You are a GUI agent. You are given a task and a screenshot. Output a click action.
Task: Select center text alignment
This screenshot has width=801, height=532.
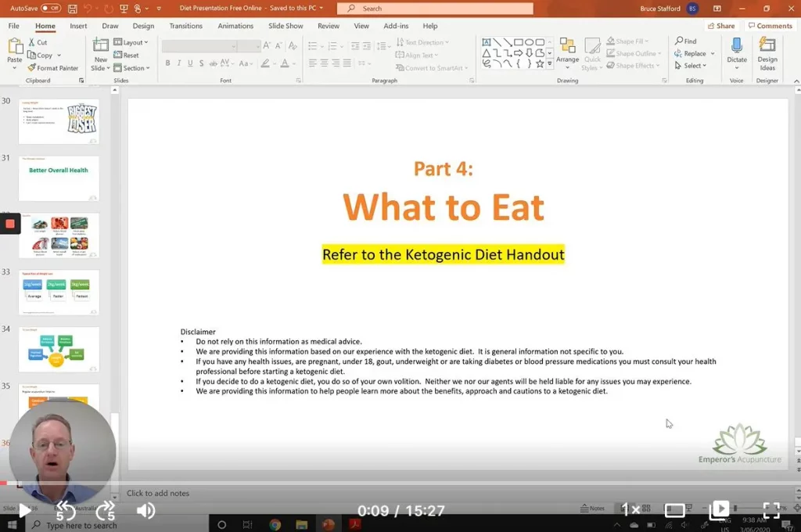coord(325,63)
